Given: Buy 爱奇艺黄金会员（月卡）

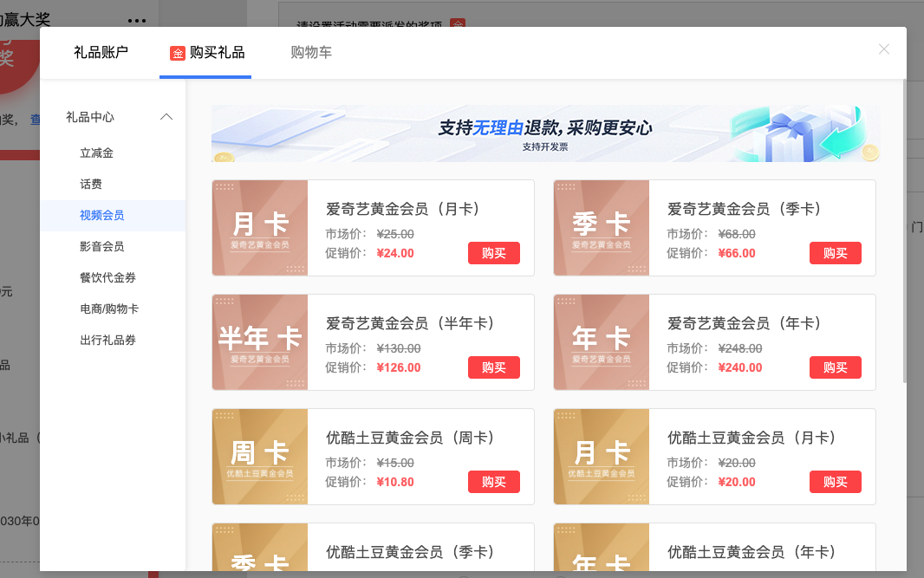Looking at the screenshot, I should point(494,253).
